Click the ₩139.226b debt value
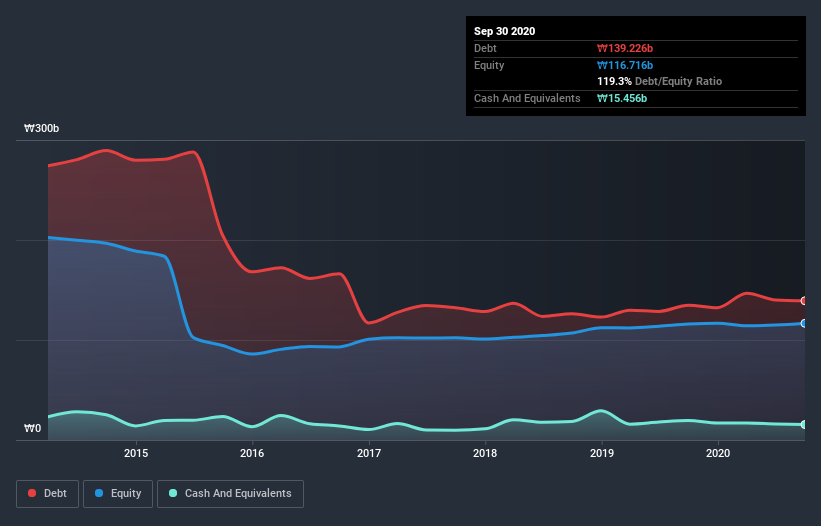The height and width of the screenshot is (526, 821). click(625, 49)
